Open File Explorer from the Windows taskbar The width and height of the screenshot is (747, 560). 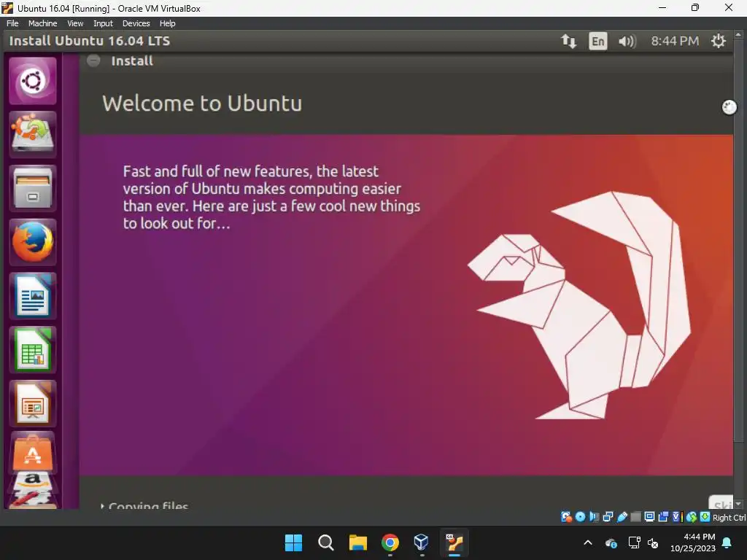tap(357, 542)
